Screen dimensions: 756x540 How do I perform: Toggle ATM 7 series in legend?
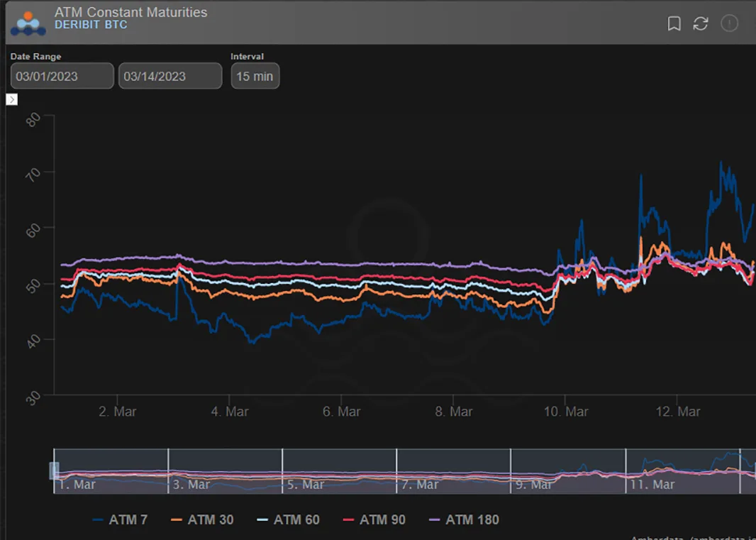(x=120, y=519)
